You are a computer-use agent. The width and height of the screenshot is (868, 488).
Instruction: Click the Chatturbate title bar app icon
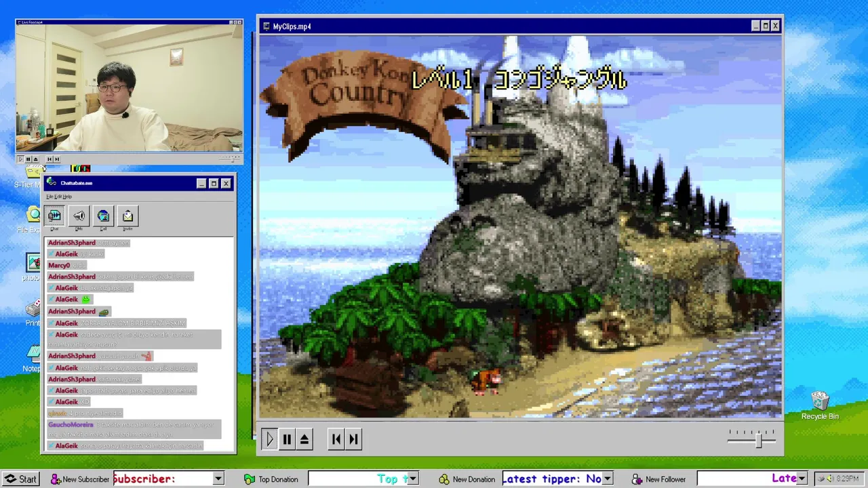coord(52,183)
